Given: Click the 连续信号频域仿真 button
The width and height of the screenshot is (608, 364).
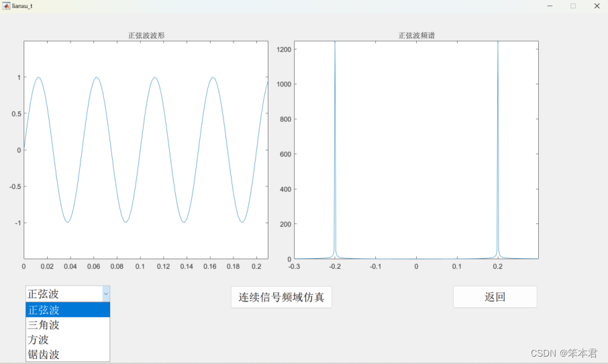Looking at the screenshot, I should point(281,298).
